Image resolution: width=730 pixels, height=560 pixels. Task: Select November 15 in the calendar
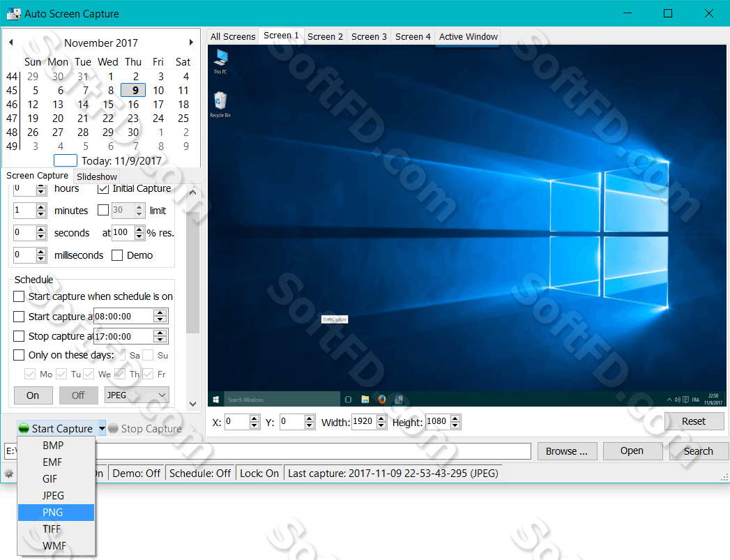tap(108, 105)
